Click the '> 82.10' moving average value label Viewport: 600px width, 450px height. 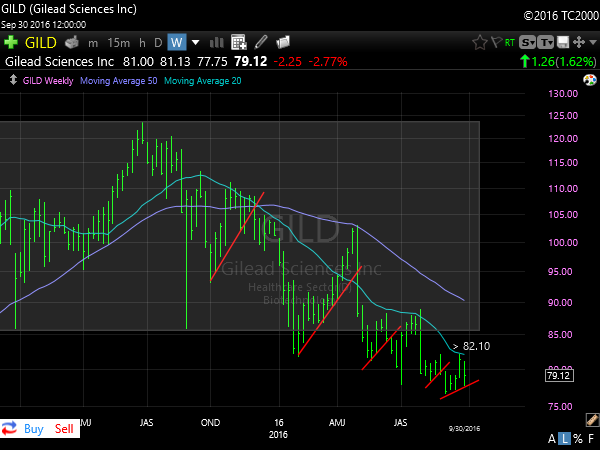(x=471, y=346)
